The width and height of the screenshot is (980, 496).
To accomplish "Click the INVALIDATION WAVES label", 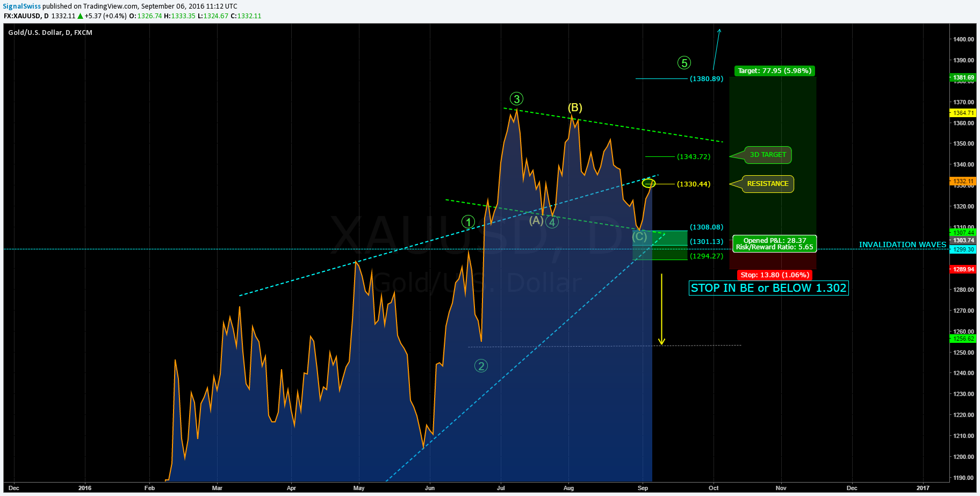I will 903,245.
